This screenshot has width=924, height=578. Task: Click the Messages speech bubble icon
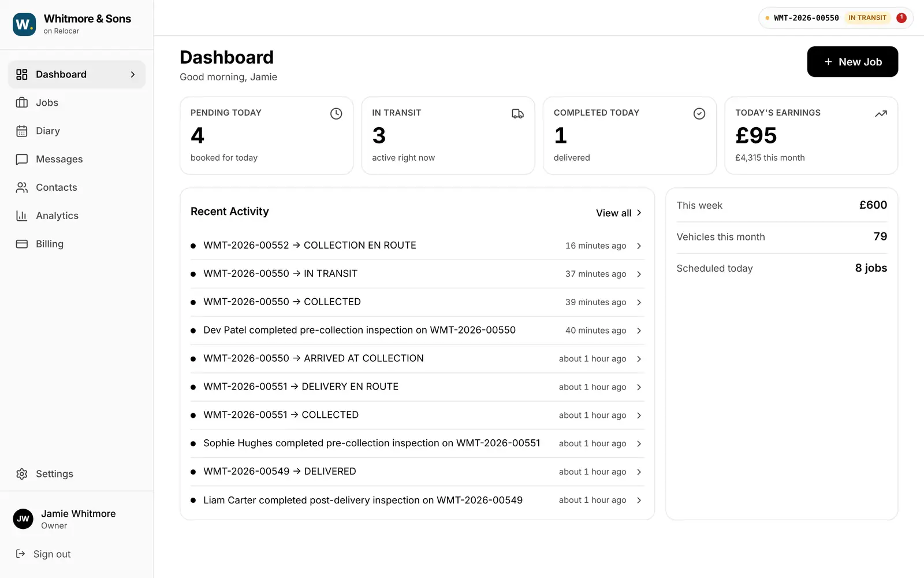tap(22, 160)
